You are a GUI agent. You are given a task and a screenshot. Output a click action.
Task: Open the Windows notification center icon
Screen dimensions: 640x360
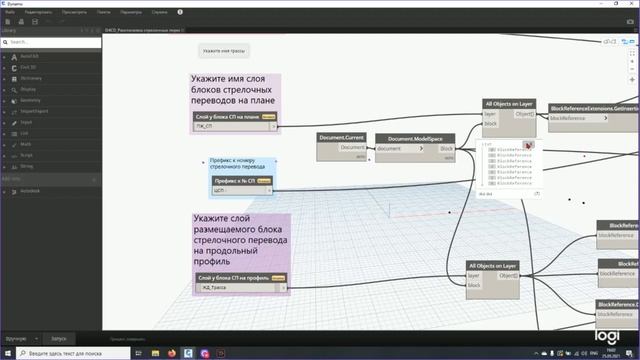[x=629, y=353]
